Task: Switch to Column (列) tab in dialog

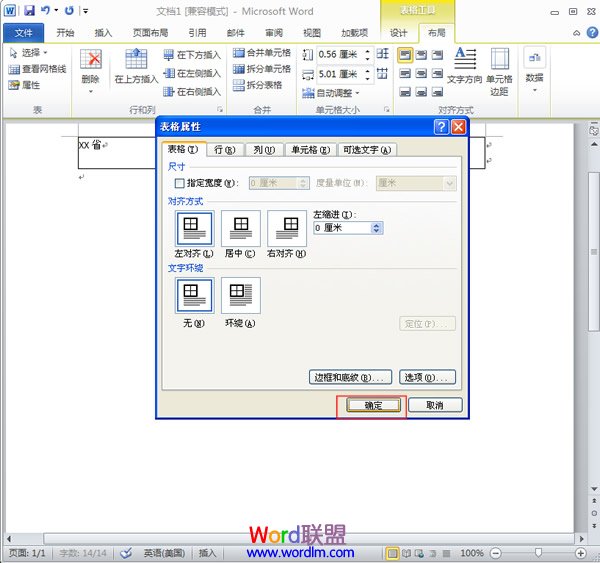Action: 264,150
